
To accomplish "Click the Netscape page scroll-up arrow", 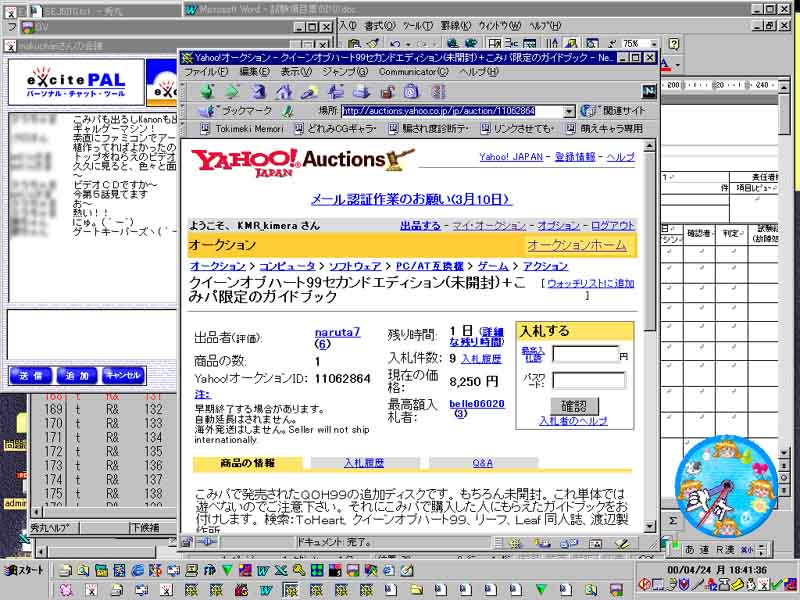I will tap(649, 146).
